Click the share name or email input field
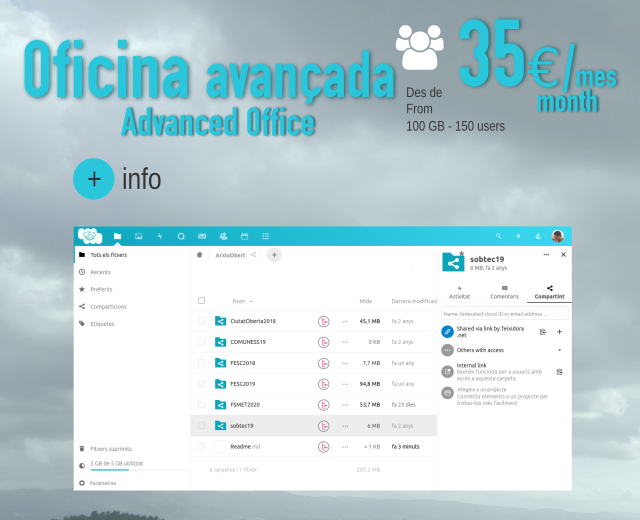This screenshot has width=640, height=520. click(x=504, y=313)
